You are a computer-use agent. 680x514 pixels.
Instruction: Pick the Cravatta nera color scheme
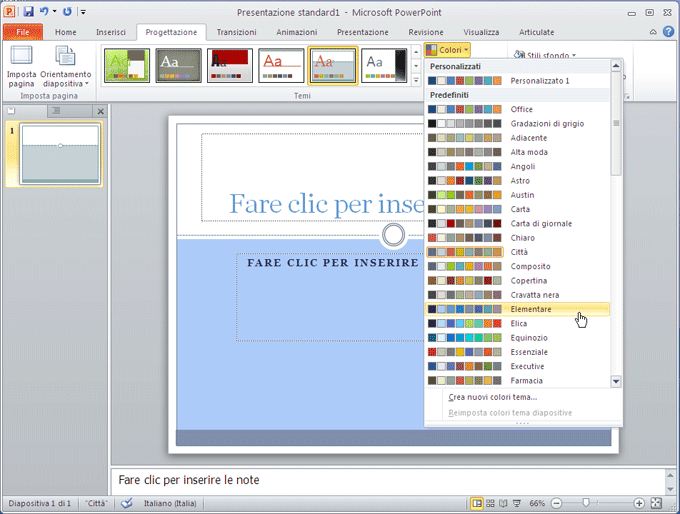[x=517, y=295]
